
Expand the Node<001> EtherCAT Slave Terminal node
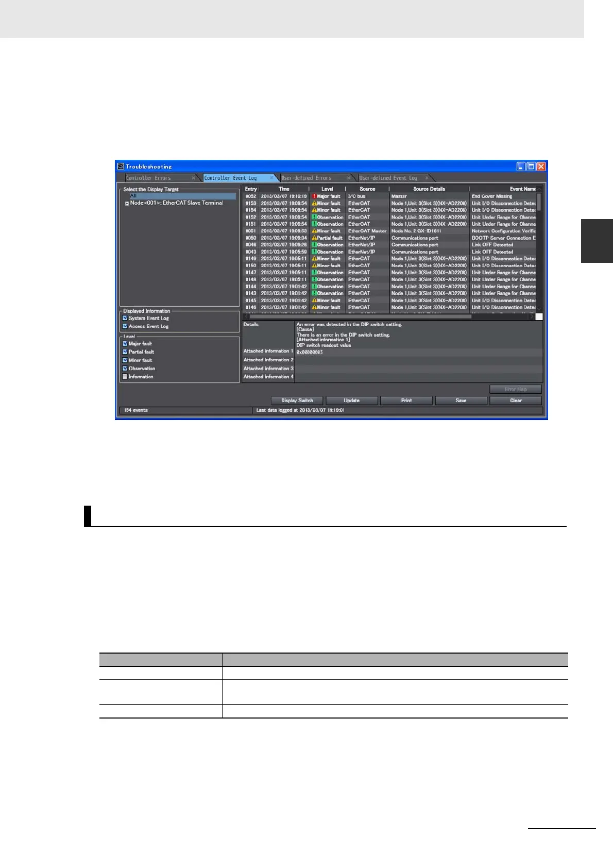tap(127, 204)
